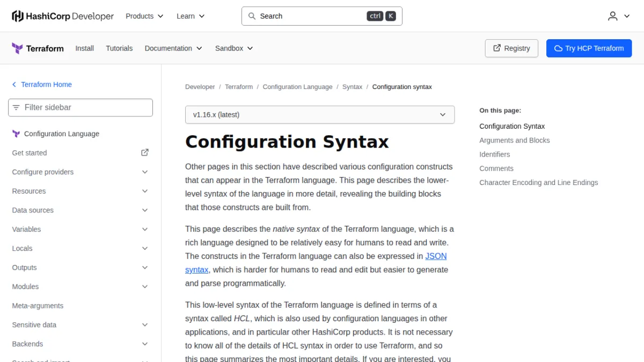Click the Search input box
Screen dimensions: 644x362
(321, 16)
